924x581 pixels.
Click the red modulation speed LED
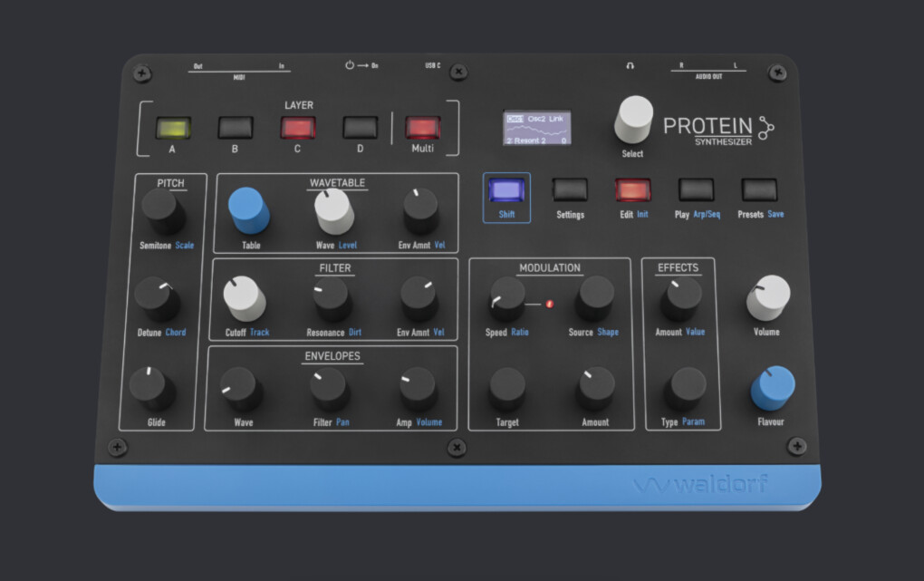pos(549,305)
